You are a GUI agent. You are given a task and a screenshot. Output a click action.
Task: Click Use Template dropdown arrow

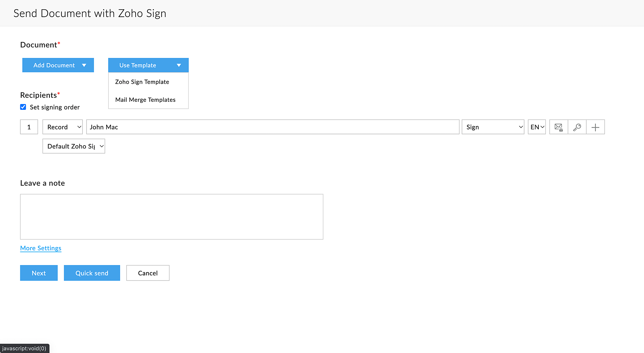(x=179, y=65)
